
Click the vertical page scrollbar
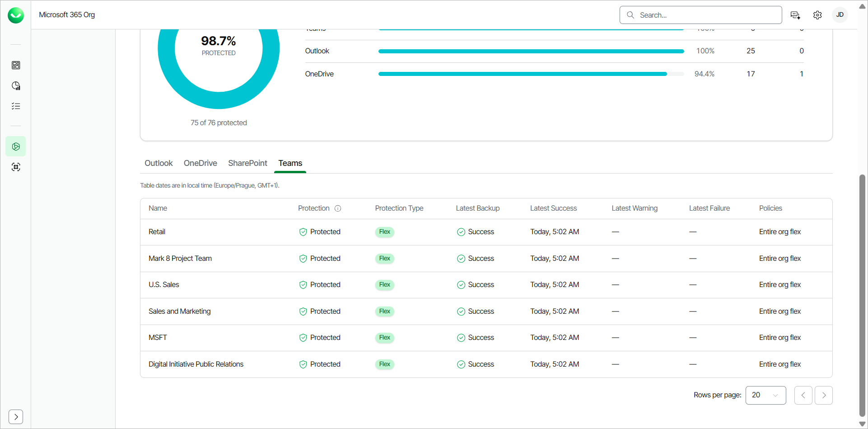point(862,296)
